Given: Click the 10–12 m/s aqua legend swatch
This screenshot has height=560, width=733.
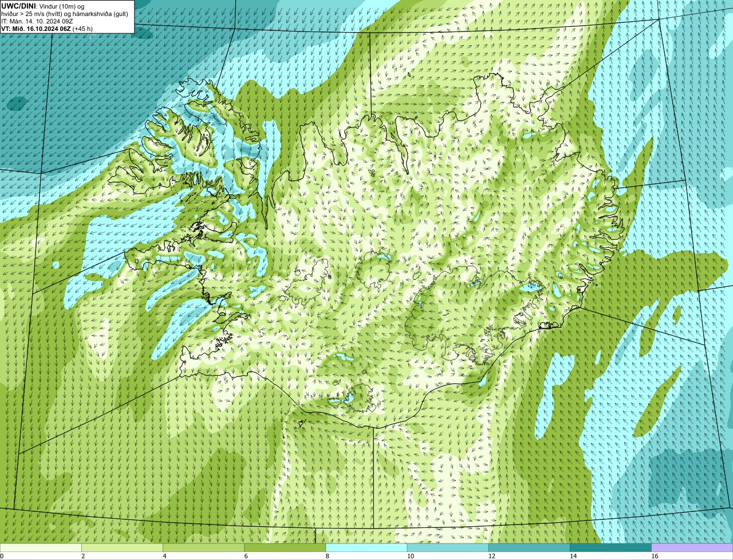Looking at the screenshot, I should point(448,547).
